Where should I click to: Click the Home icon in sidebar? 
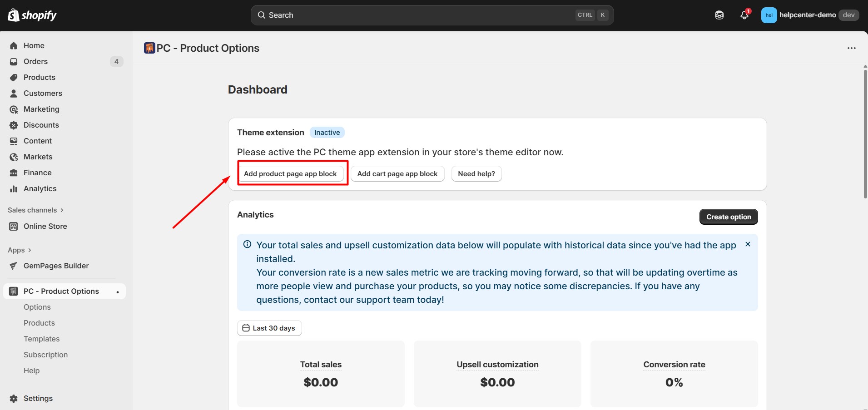14,45
